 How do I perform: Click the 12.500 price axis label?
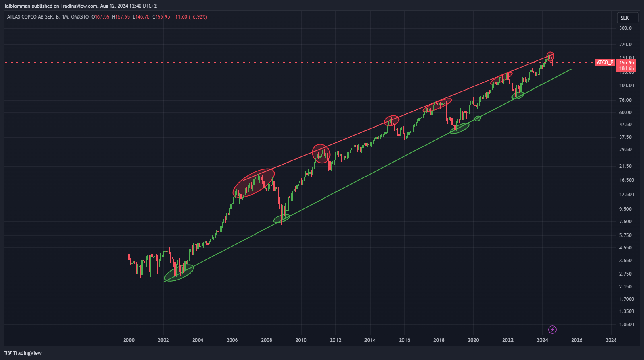[627, 195]
